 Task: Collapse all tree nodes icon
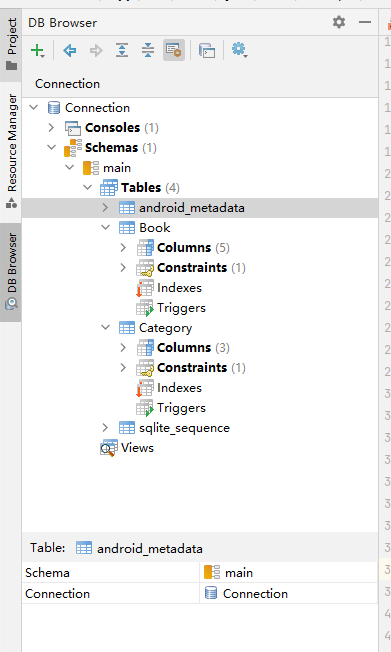click(x=148, y=50)
